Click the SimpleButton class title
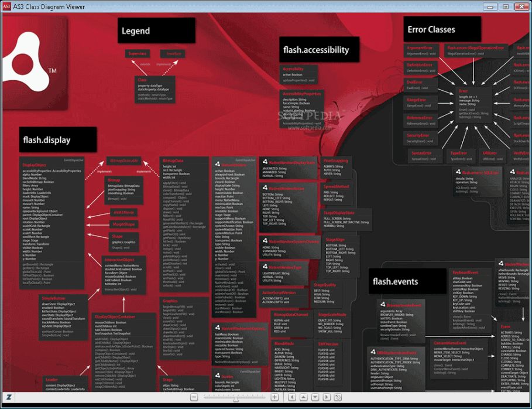The width and height of the screenshot is (532, 409). click(54, 298)
